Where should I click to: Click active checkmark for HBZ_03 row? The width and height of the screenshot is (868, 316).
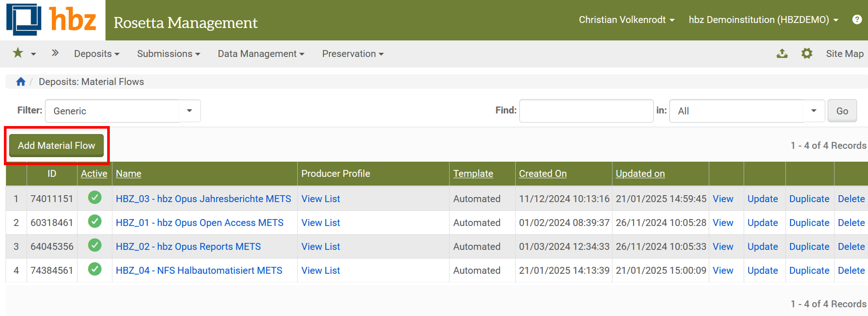[95, 198]
